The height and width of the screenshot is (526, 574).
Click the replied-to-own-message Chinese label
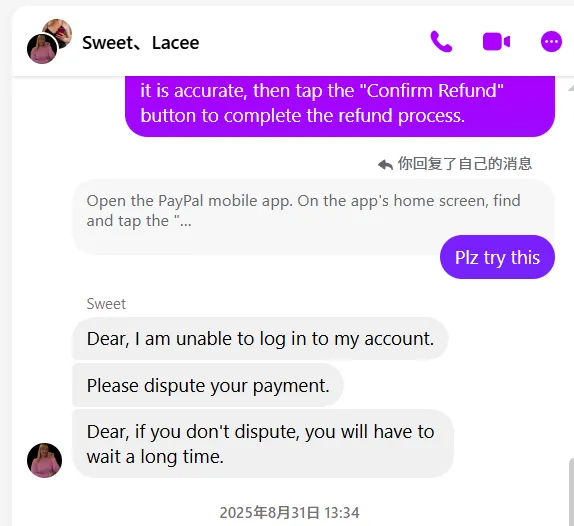[x=465, y=164]
